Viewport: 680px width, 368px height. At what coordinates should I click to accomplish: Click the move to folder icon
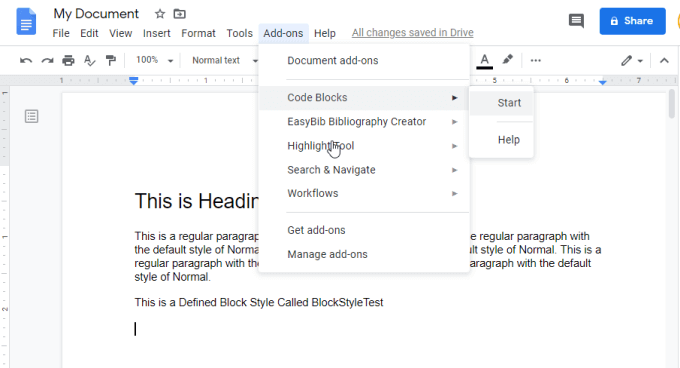[x=180, y=14]
